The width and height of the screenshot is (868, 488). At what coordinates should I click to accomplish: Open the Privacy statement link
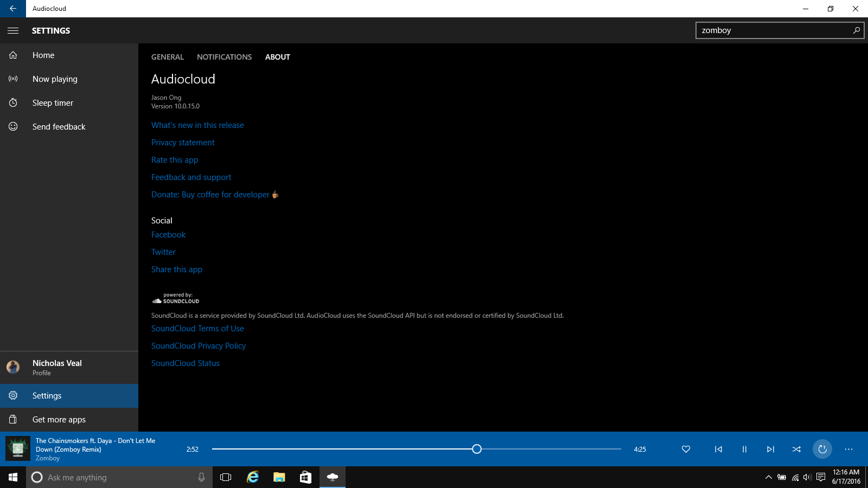point(183,143)
